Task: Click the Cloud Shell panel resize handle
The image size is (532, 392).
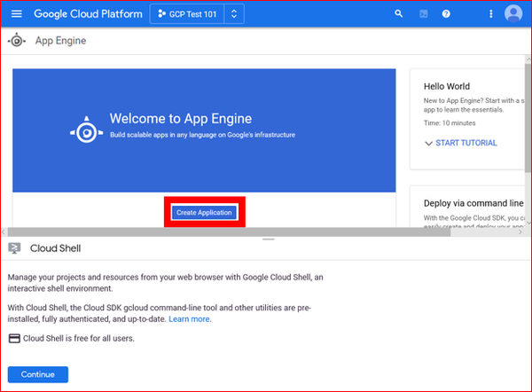Action: (x=269, y=239)
